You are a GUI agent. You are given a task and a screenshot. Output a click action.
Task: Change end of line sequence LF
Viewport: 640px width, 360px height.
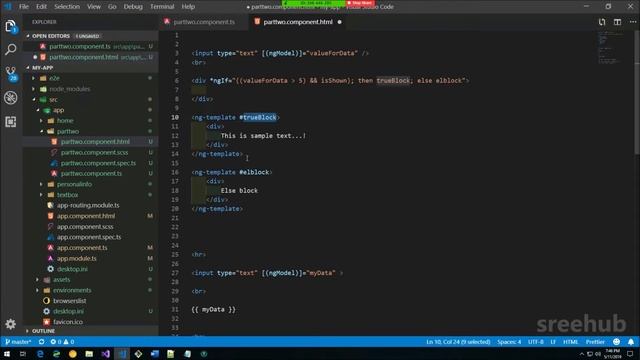[x=553, y=342]
